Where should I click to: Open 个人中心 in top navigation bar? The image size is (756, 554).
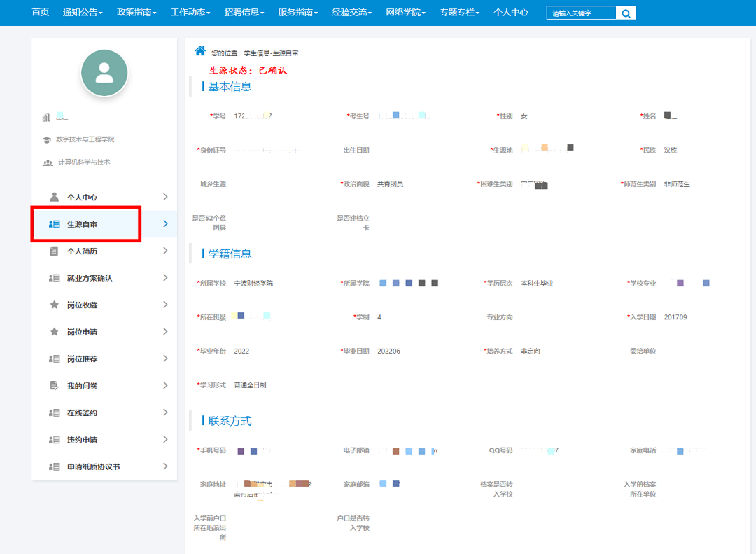[x=511, y=13]
